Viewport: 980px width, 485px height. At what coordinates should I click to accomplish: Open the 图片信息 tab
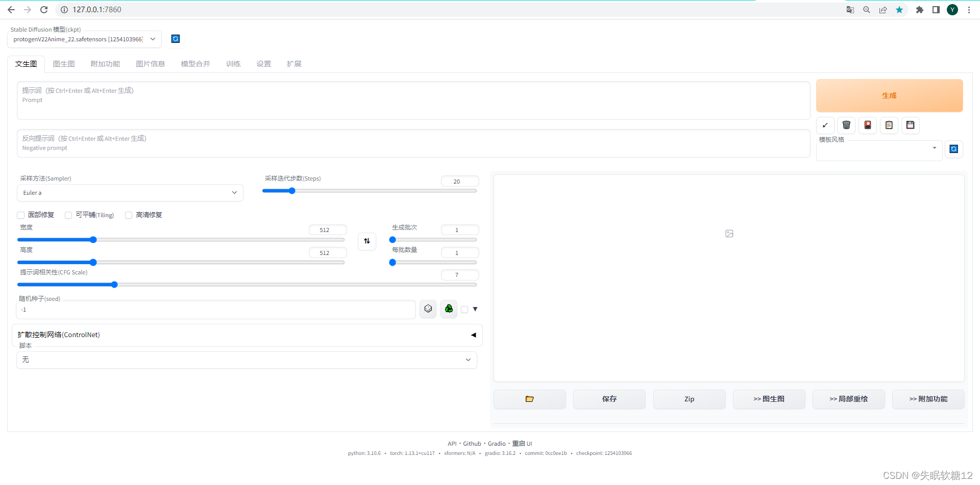pyautogui.click(x=151, y=64)
